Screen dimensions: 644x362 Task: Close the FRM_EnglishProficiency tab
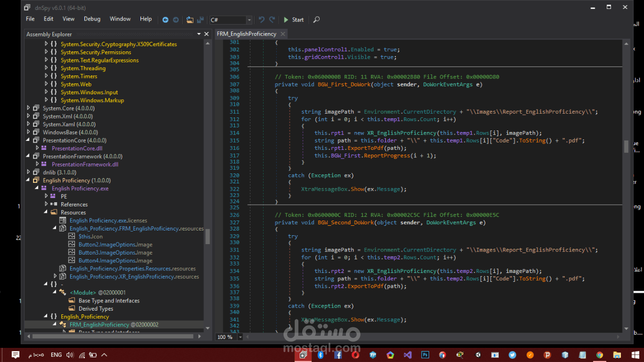pos(282,34)
